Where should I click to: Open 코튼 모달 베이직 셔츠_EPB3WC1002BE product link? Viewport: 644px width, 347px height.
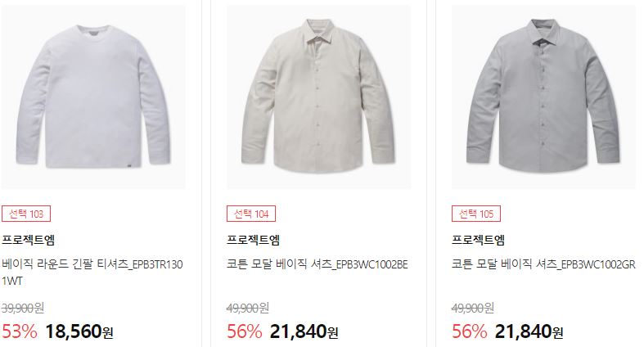[x=317, y=264]
